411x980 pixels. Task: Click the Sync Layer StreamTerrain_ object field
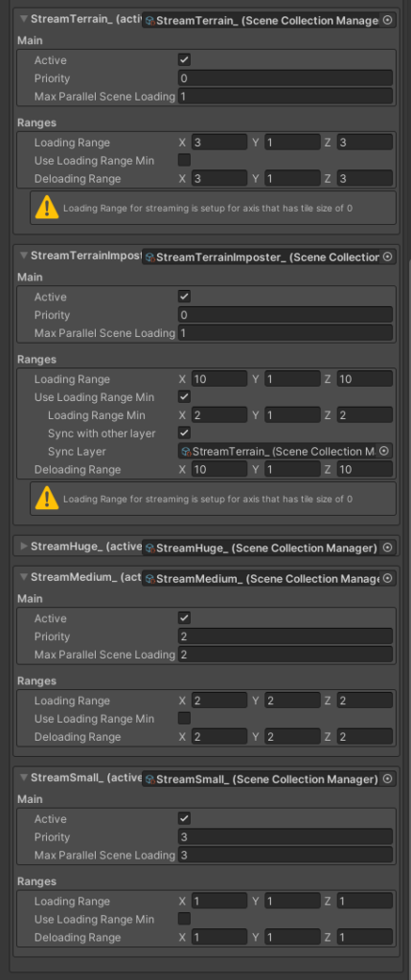pos(279,452)
